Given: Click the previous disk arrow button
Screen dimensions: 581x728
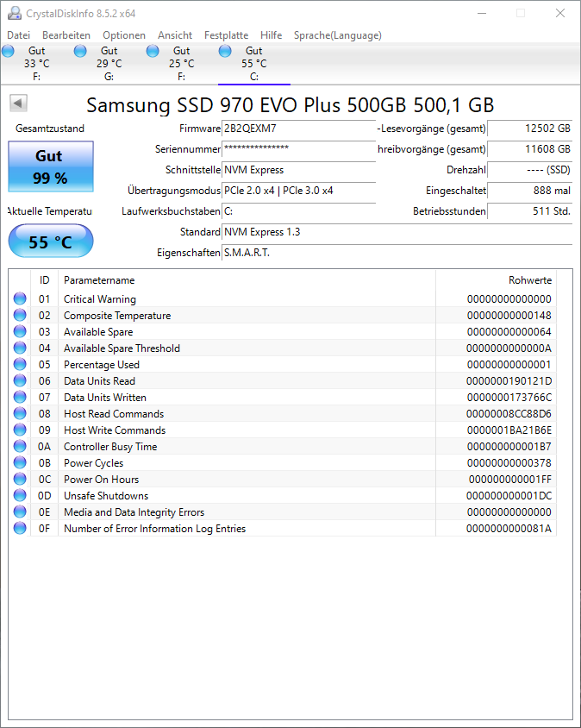Looking at the screenshot, I should [19, 103].
